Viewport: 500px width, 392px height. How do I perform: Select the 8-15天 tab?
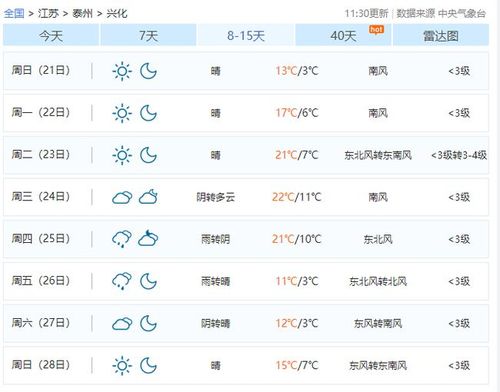click(x=246, y=35)
